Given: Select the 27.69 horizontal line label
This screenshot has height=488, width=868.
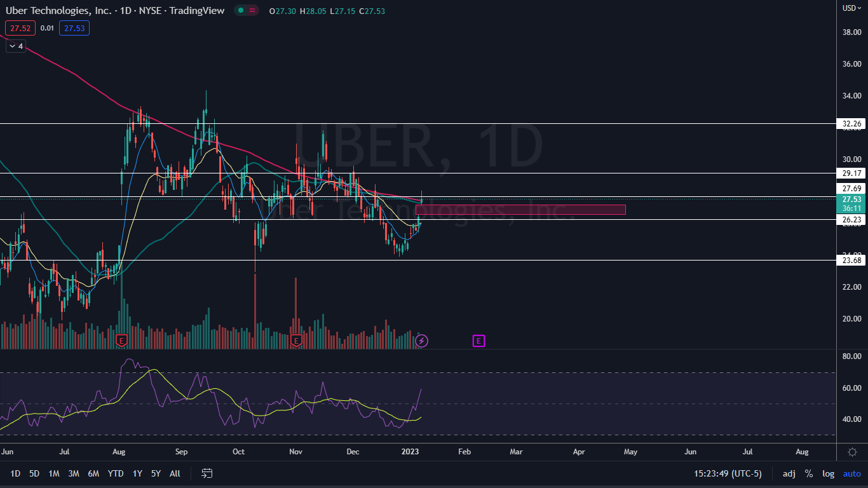Looking at the screenshot, I should 851,189.
